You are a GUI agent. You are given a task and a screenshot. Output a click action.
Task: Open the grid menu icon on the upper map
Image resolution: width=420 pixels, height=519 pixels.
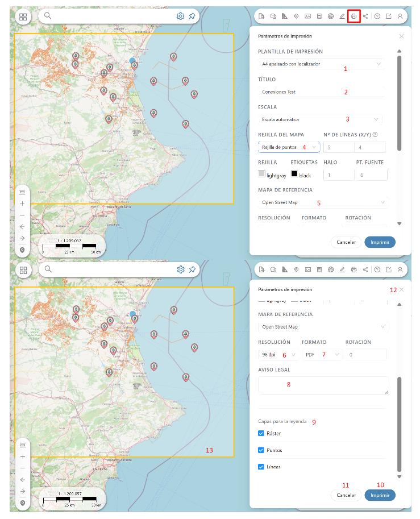coord(23,17)
